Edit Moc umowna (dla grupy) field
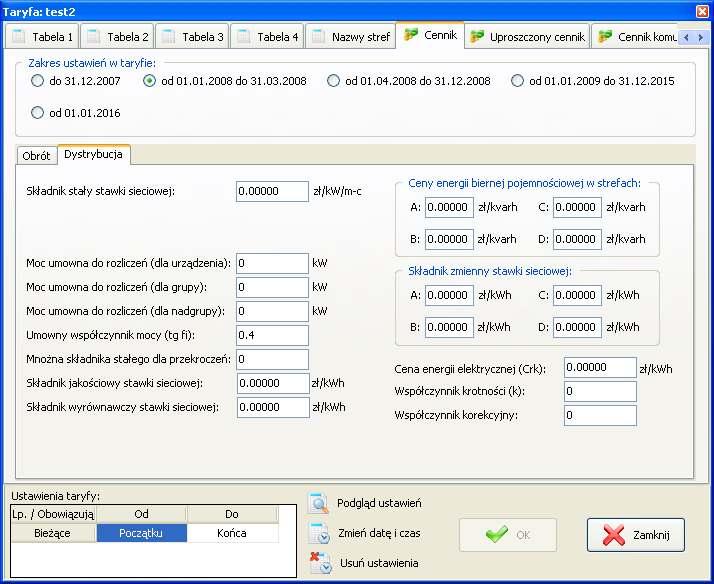This screenshot has width=714, height=584. pyautogui.click(x=272, y=287)
